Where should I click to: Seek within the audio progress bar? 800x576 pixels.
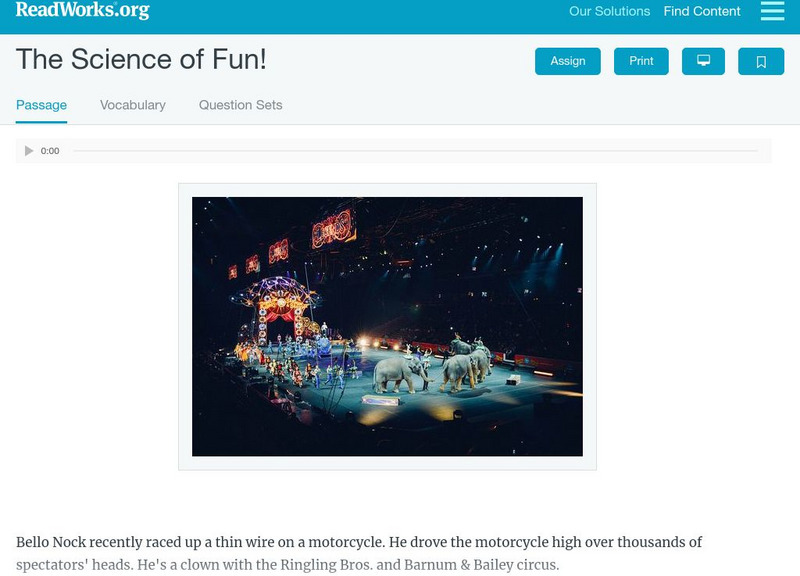click(415, 151)
